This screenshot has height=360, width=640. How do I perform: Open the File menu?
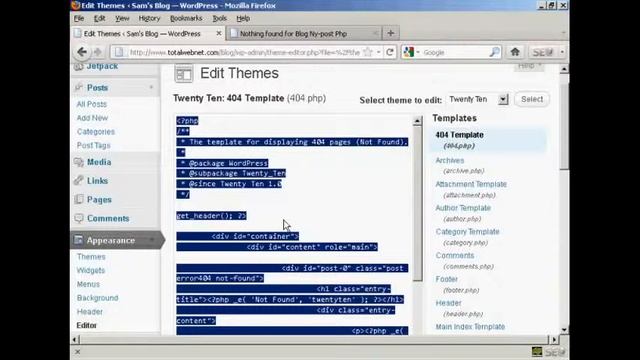(79, 18)
